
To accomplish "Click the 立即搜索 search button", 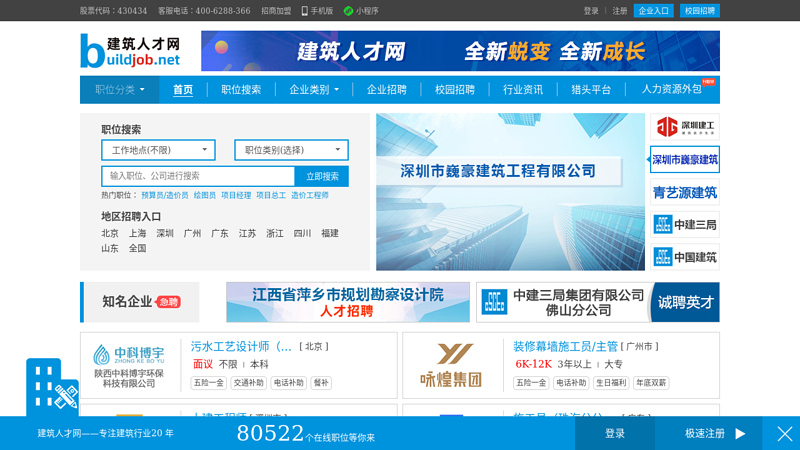I will tap(322, 176).
